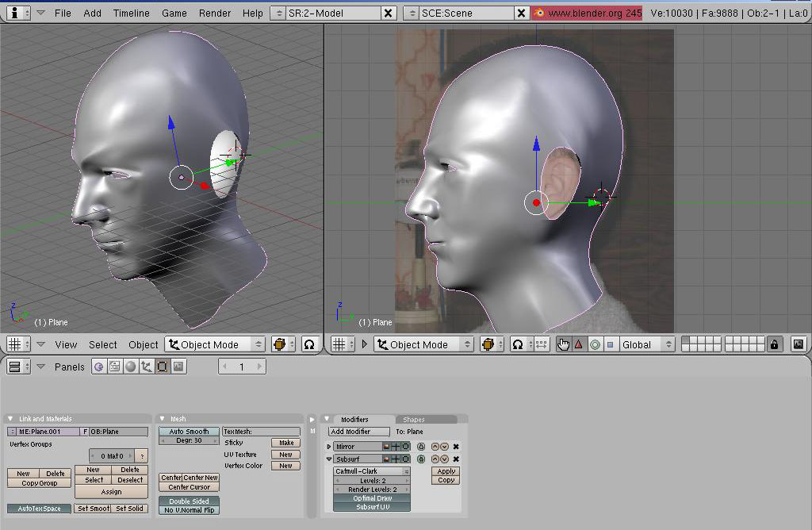This screenshot has width=812, height=530.
Task: Click the render preview icon in right viewport header
Action: [x=798, y=344]
